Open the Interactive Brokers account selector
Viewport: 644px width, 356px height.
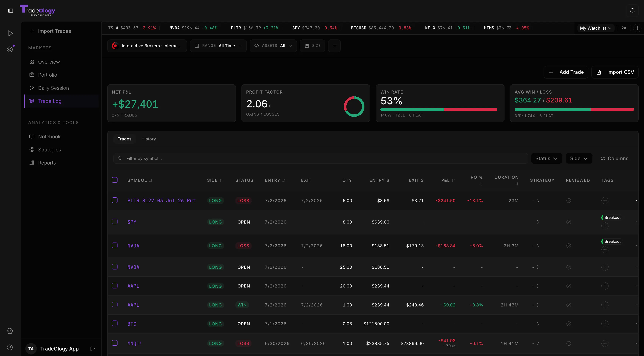147,46
